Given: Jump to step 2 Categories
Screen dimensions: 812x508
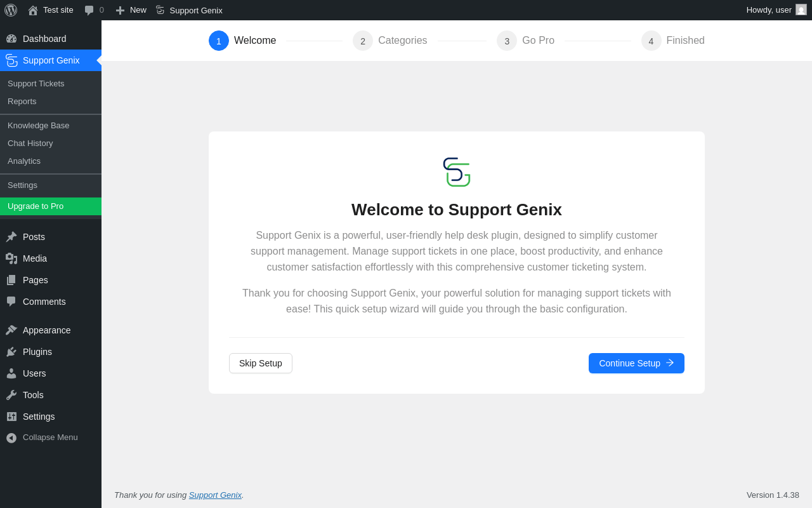Looking at the screenshot, I should 390,41.
